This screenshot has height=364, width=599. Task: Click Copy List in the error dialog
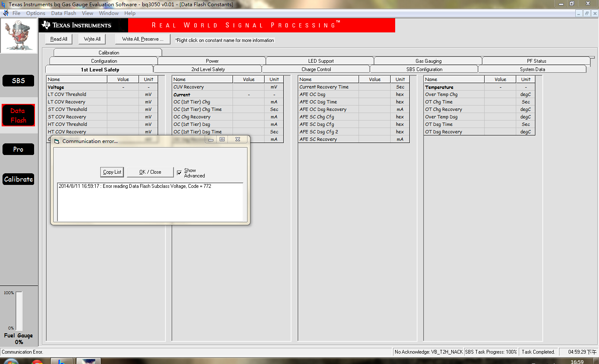[112, 172]
